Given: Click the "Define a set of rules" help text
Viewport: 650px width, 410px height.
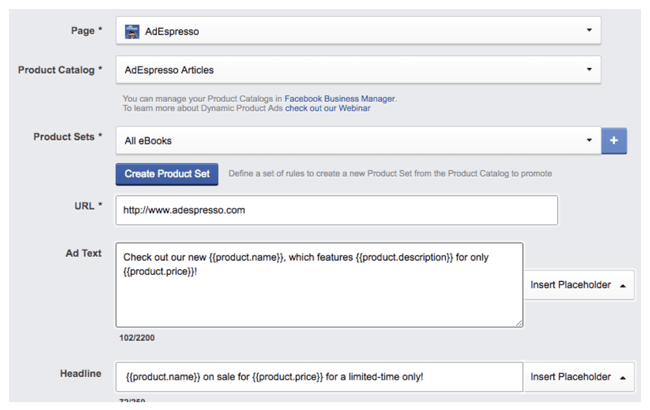Looking at the screenshot, I should pyautogui.click(x=390, y=174).
